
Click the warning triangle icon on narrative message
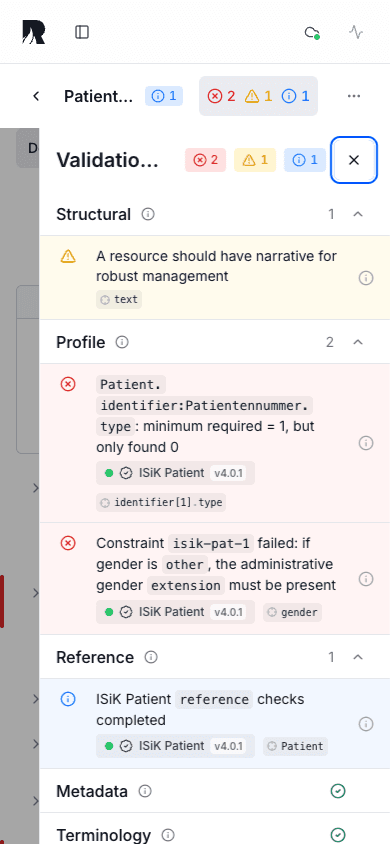tap(68, 257)
